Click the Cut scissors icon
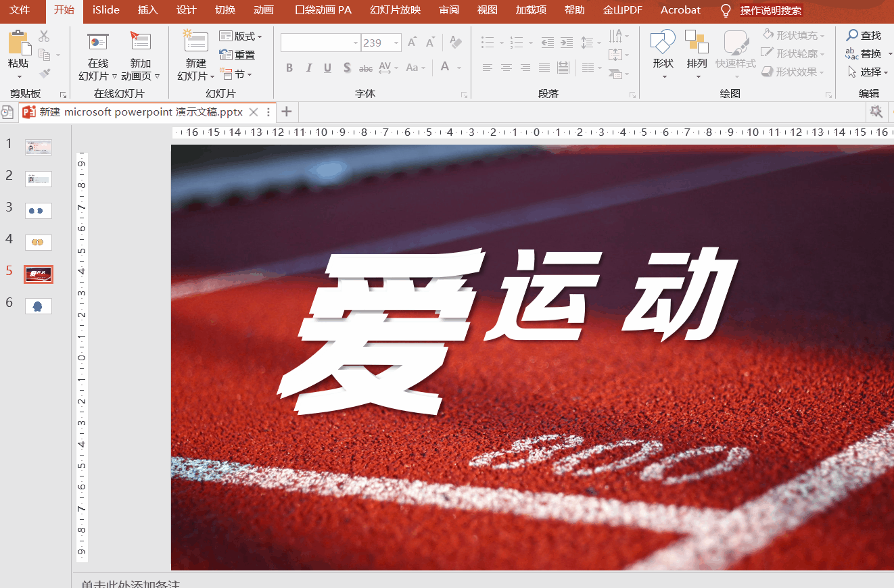 (45, 36)
